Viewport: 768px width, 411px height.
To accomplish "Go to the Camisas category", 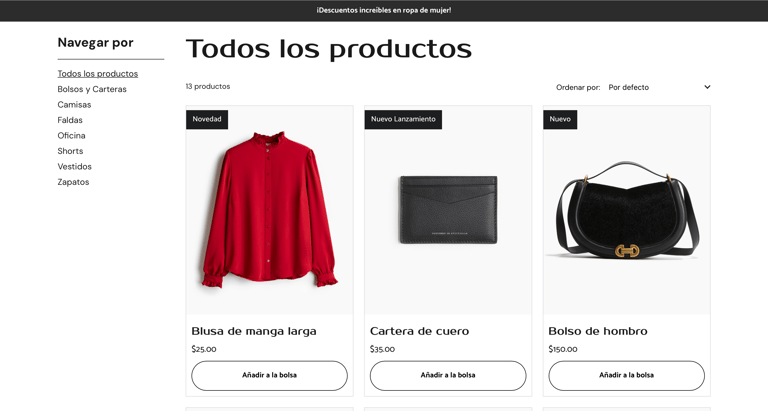I will tap(74, 104).
